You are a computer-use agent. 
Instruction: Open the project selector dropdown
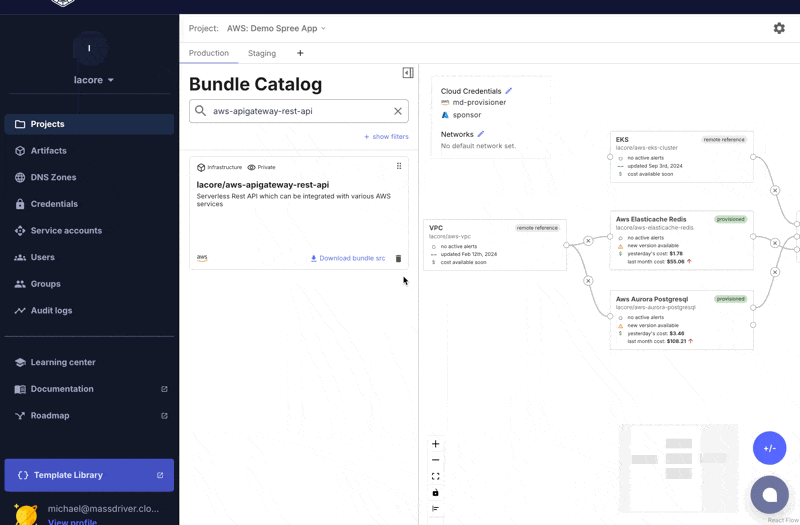tap(276, 29)
